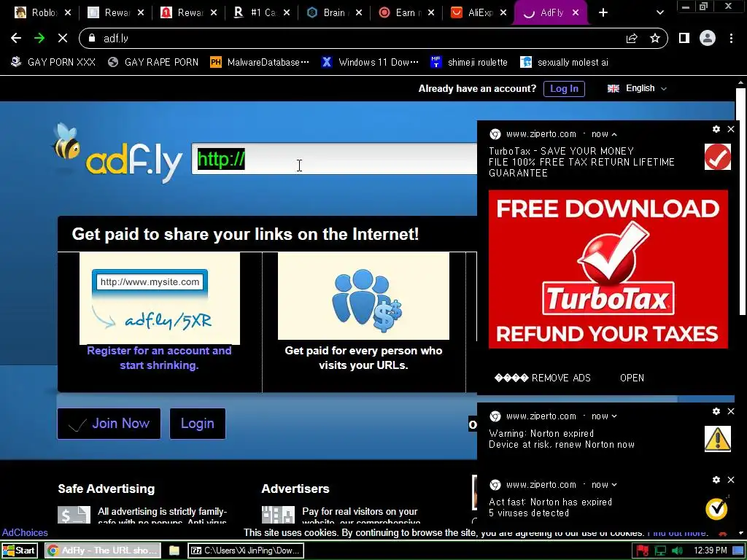747x560 pixels.
Task: Open the English language dropdown
Action: click(x=637, y=88)
